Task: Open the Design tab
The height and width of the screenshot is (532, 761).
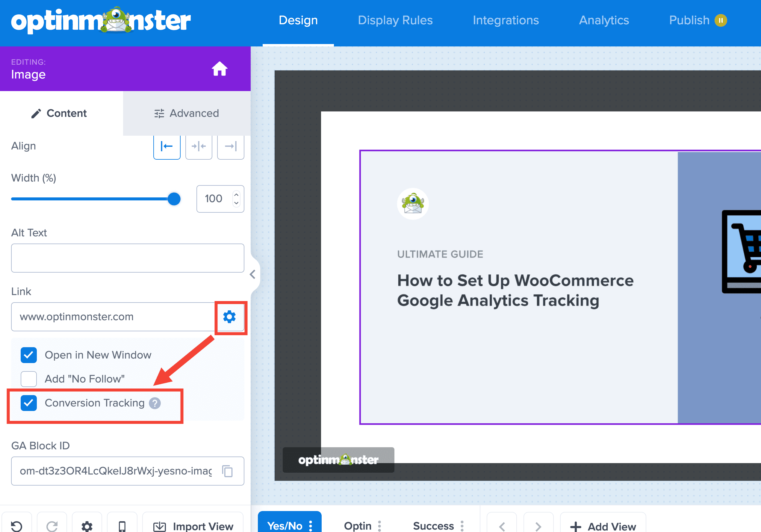Action: point(298,20)
